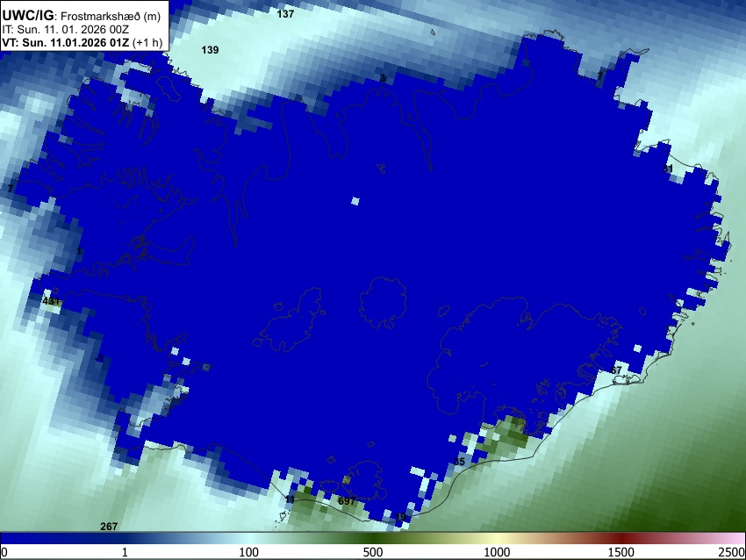Click the 431 value on the map
The width and height of the screenshot is (746, 560).
tap(51, 301)
